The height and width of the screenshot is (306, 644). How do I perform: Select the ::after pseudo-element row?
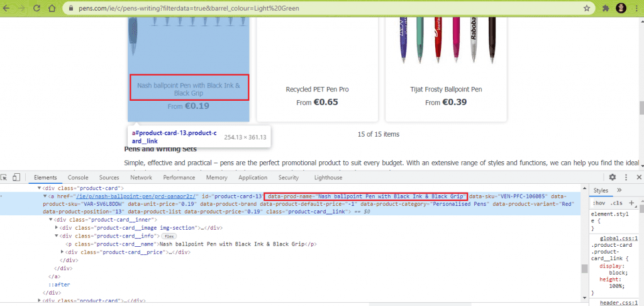(59, 285)
